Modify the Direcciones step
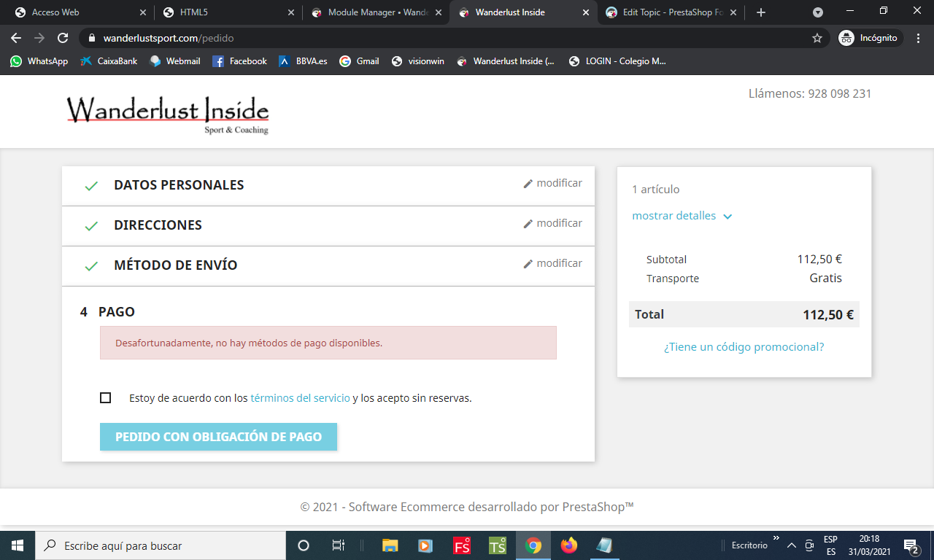934x560 pixels. [553, 223]
